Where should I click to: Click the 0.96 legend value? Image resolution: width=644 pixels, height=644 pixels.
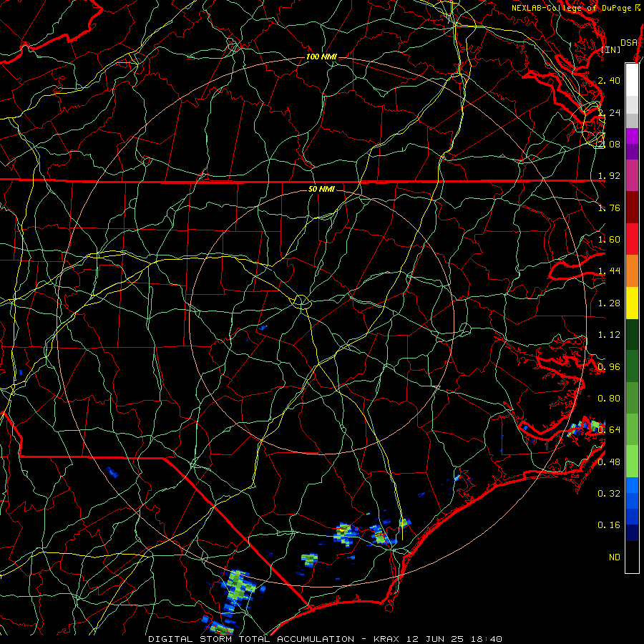(x=609, y=367)
